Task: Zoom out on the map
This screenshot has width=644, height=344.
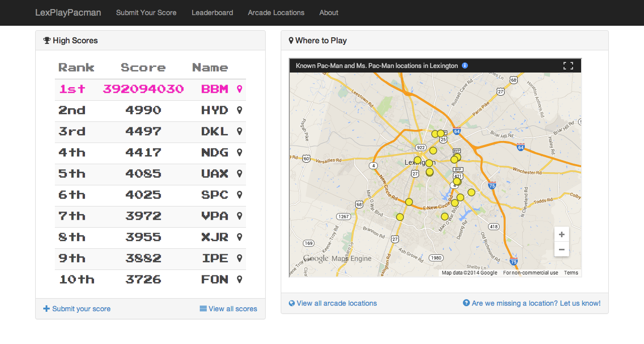Action: coord(561,249)
